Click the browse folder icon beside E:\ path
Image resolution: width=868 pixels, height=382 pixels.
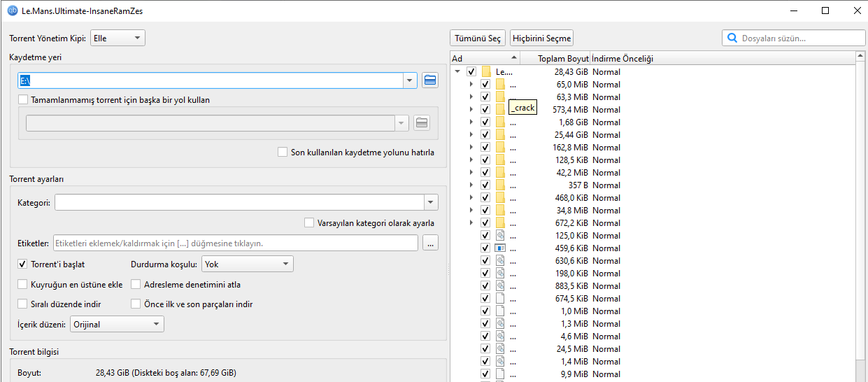coord(430,80)
